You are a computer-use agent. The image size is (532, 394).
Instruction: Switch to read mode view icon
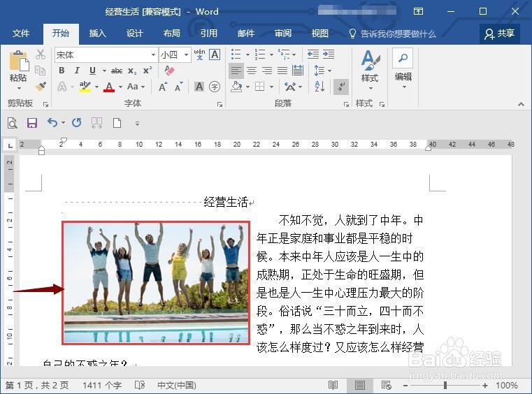tap(333, 385)
